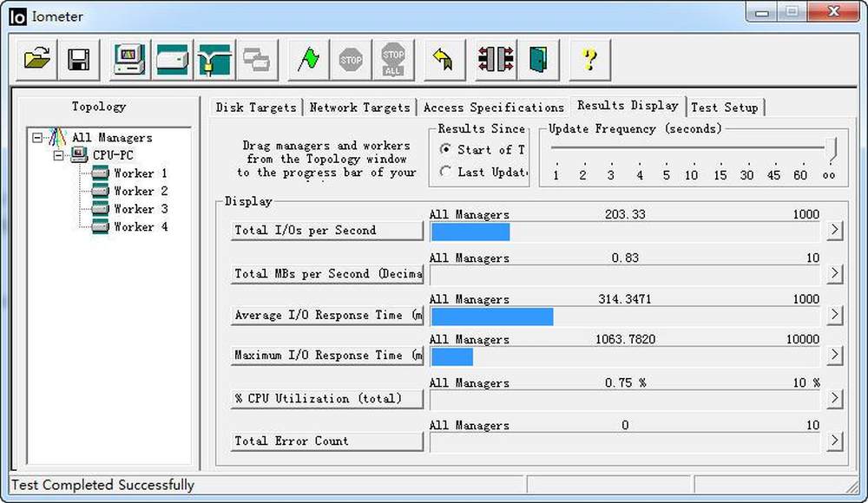Click the 314.3471 average response time value
The image size is (868, 503).
(624, 299)
